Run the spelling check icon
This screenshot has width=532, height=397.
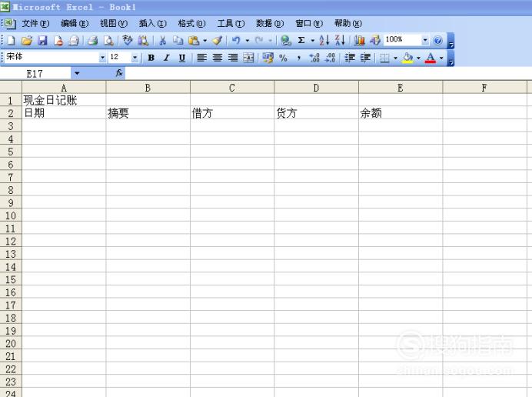127,41
